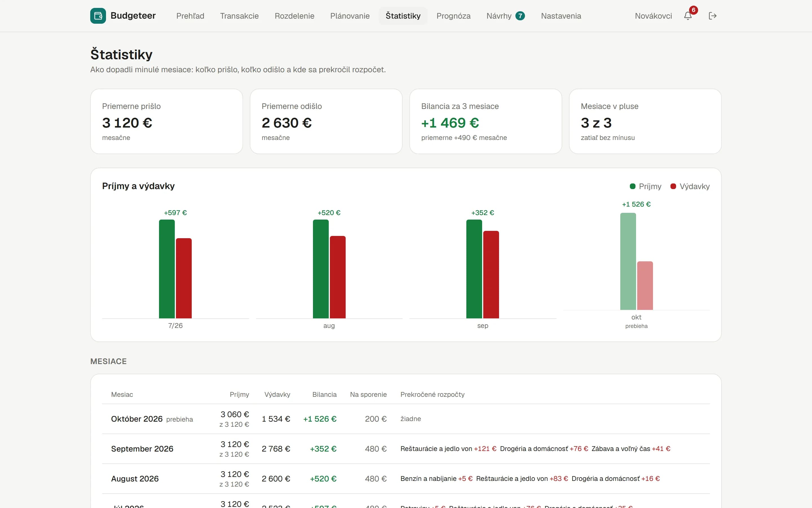Click the red Výdavky legend dot

pyautogui.click(x=673, y=186)
